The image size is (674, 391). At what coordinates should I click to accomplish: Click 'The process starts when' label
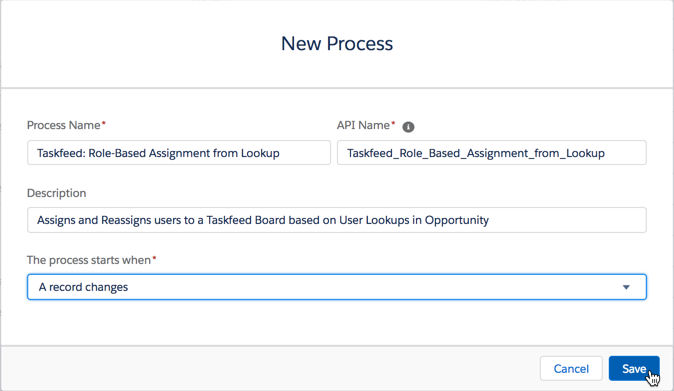89,260
